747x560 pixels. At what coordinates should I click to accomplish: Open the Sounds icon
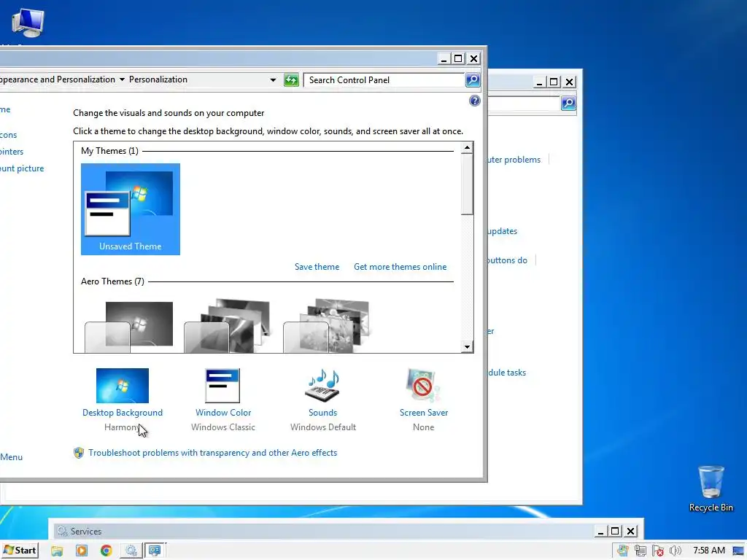(322, 386)
